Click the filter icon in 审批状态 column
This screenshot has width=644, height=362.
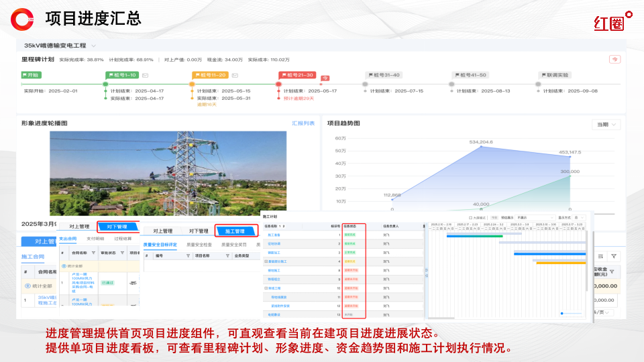121,253
